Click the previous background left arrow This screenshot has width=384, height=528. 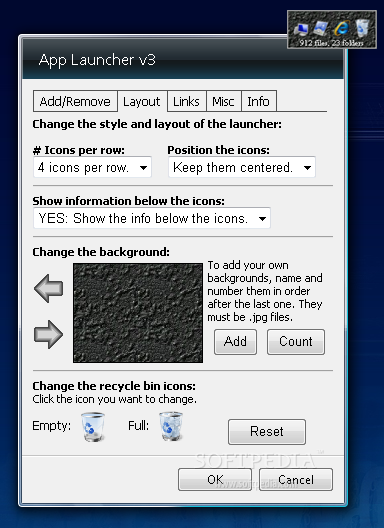click(x=49, y=288)
